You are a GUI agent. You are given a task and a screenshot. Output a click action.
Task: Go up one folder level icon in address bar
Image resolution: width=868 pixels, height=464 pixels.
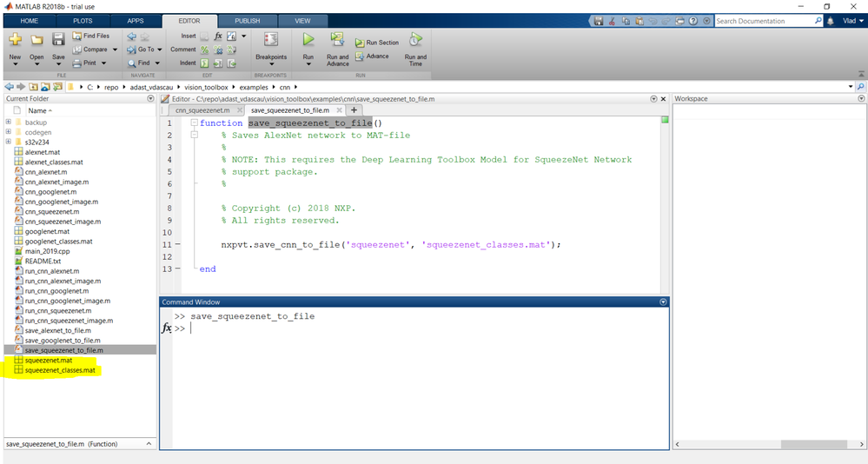33,87
